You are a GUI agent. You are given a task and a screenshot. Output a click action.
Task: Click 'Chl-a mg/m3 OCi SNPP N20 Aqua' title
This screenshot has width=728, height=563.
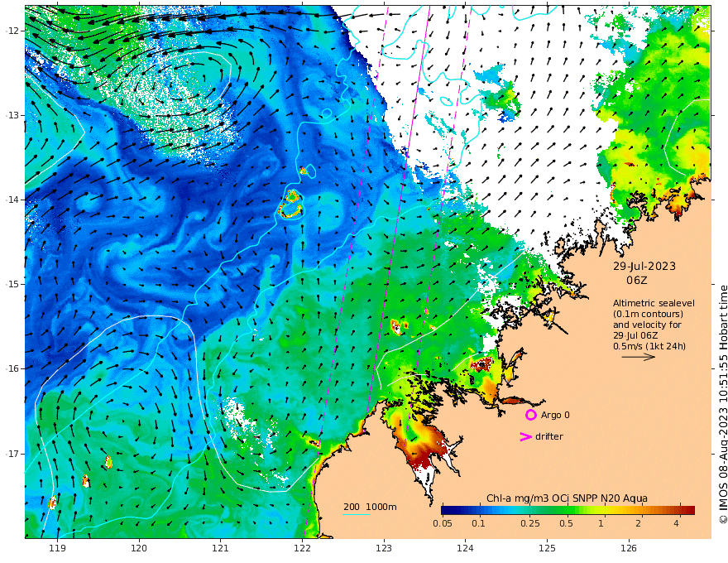click(567, 498)
